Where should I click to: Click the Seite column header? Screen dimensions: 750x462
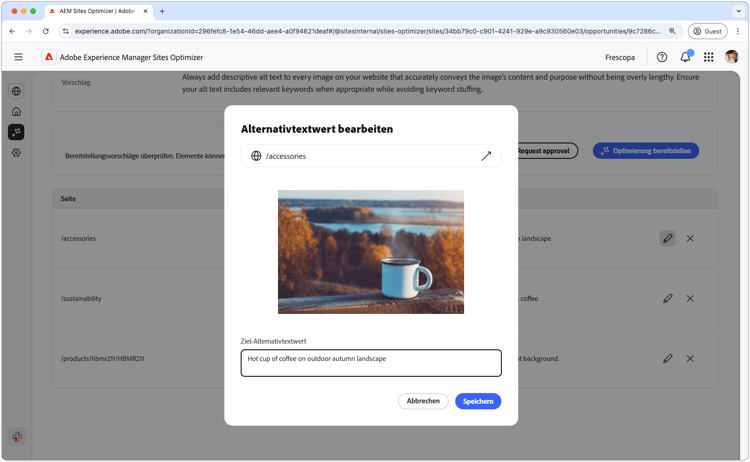68,198
